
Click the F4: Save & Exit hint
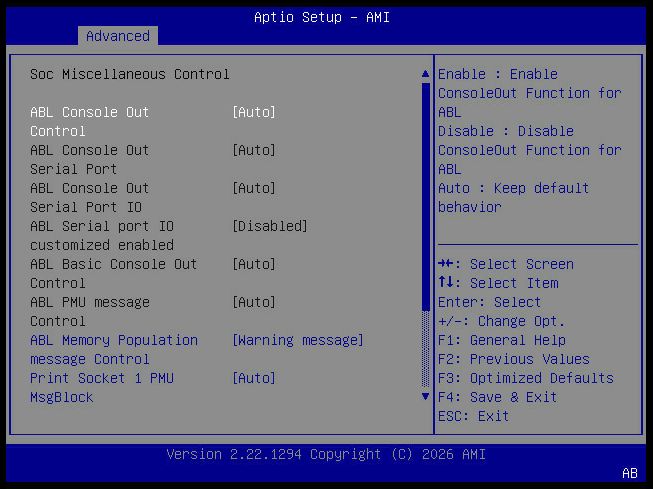click(x=498, y=397)
